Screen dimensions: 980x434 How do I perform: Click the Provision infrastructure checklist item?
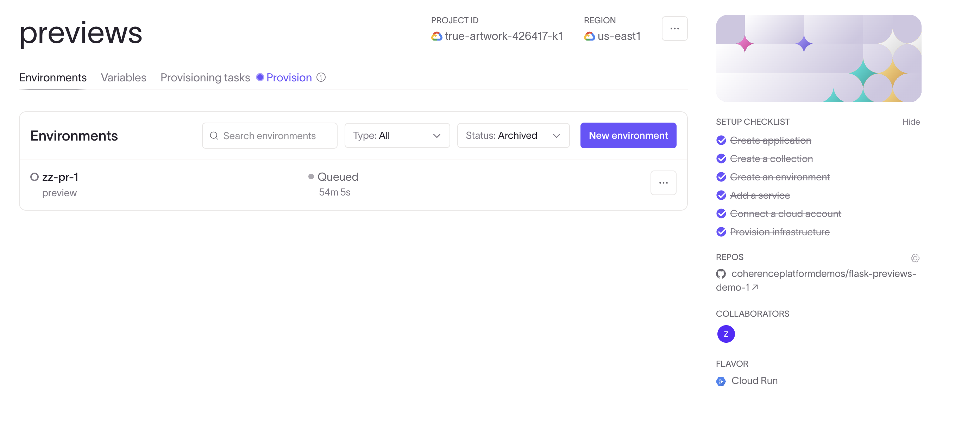pyautogui.click(x=779, y=231)
